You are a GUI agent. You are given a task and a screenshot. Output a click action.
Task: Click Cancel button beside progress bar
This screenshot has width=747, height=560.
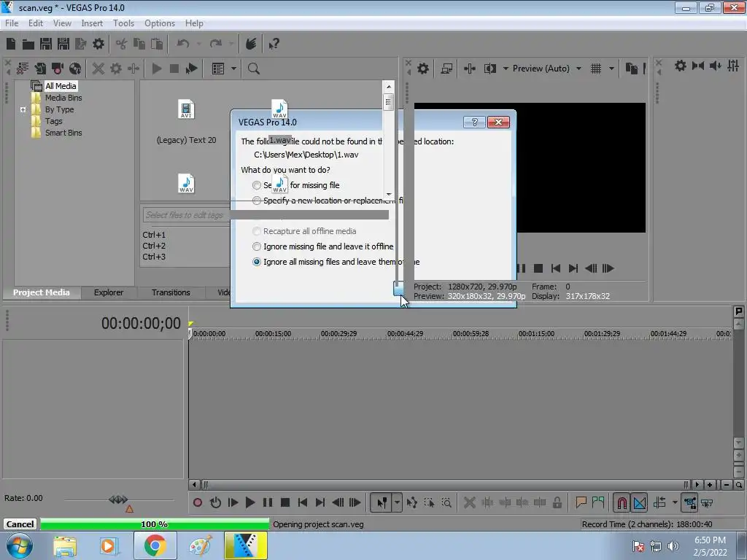tap(20, 524)
